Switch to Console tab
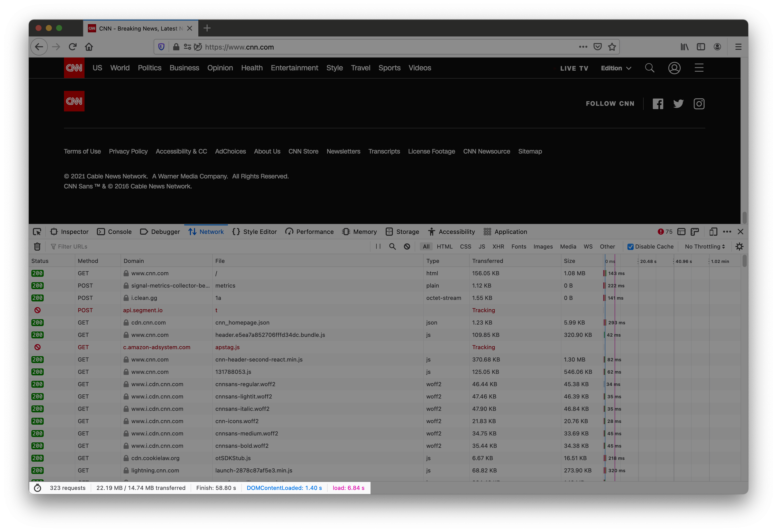 coord(114,232)
